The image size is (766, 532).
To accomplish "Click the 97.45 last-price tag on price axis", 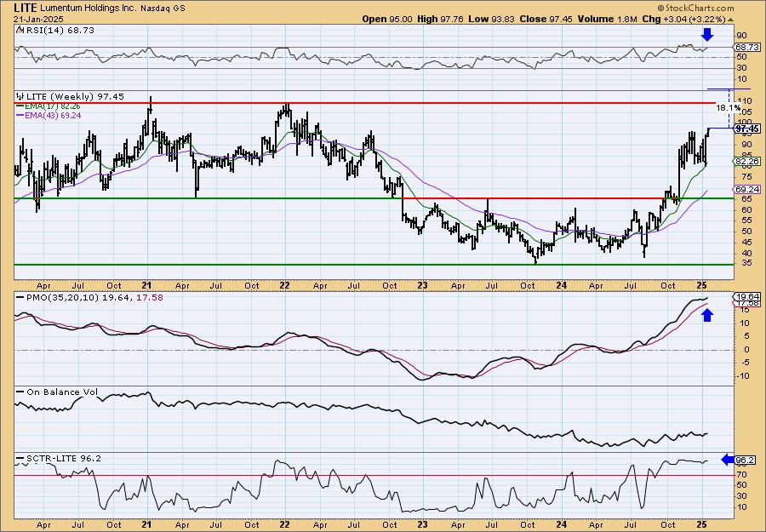I will point(747,129).
